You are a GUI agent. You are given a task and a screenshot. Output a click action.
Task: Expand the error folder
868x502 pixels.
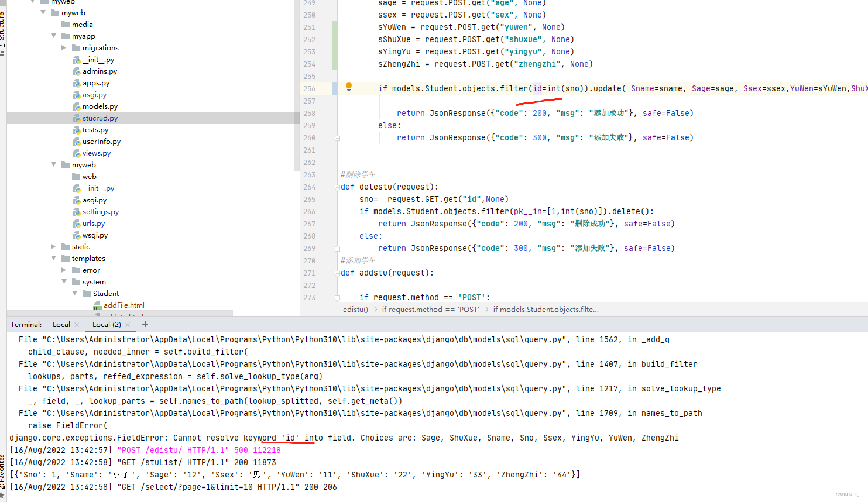[64, 270]
